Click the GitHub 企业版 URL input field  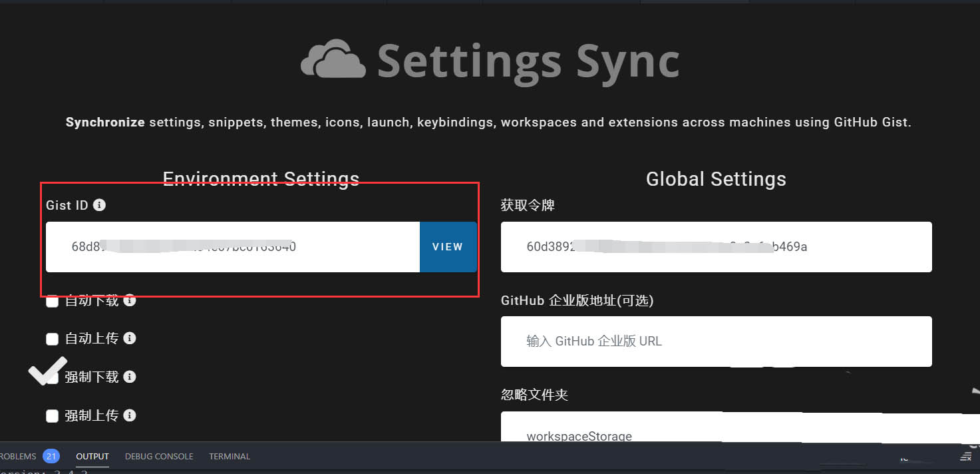[716, 342]
